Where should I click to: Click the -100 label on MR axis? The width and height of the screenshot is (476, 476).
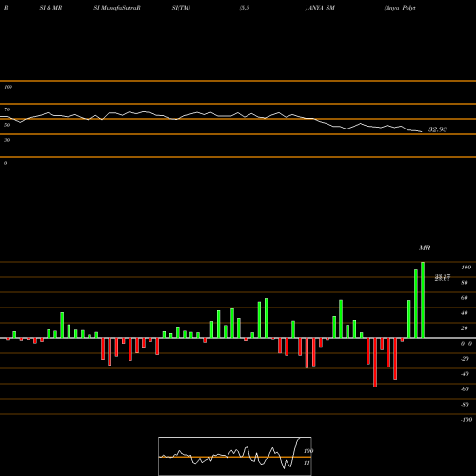(466, 420)
